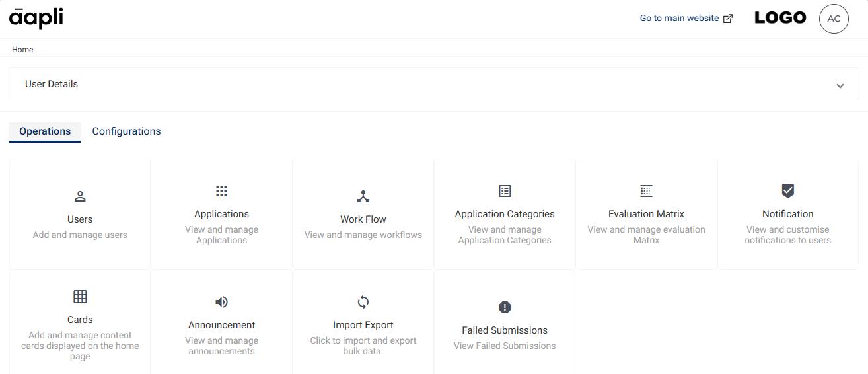Viewport: 868px width, 374px height.
Task: Click the Home breadcrumb link
Action: [x=22, y=50]
